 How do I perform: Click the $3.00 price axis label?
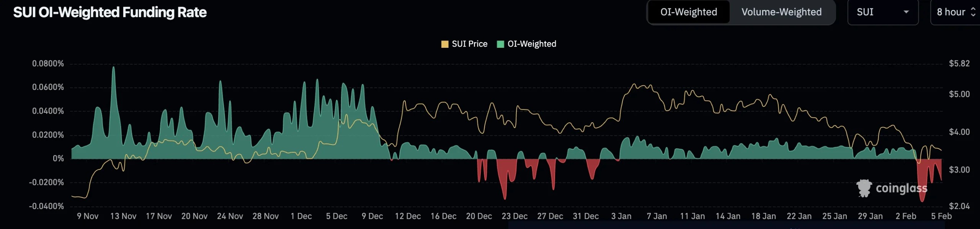tap(959, 170)
